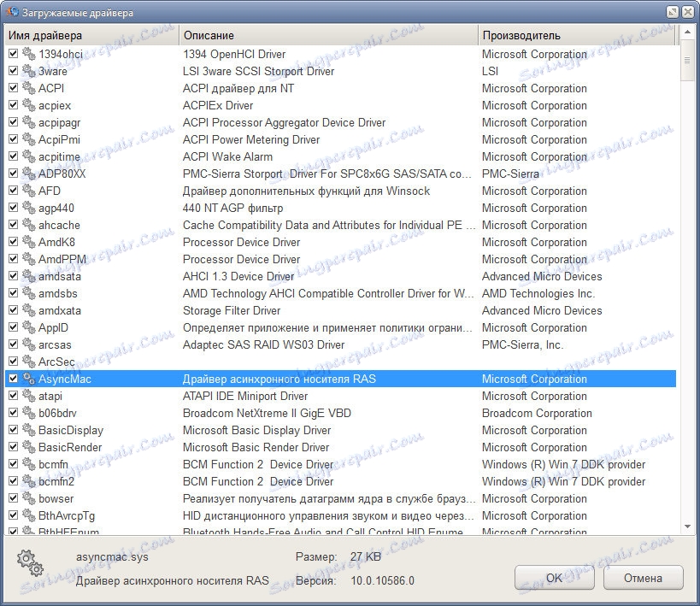Click the asyncmac.sys file name

click(112, 557)
